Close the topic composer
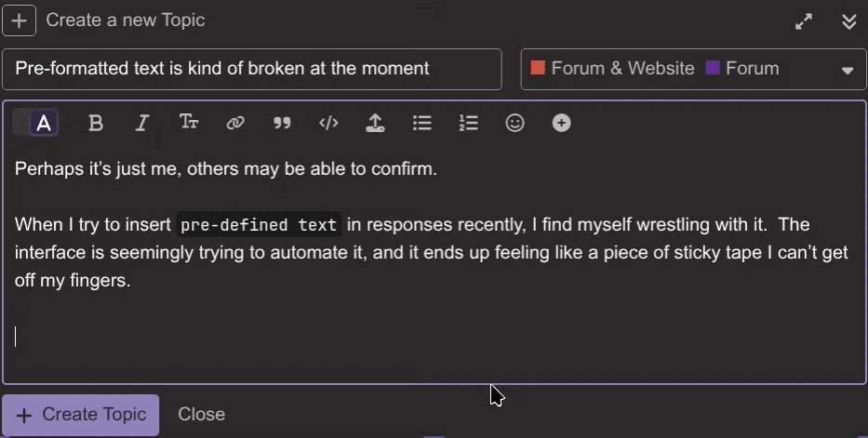The width and height of the screenshot is (868, 438). pyautogui.click(x=202, y=414)
